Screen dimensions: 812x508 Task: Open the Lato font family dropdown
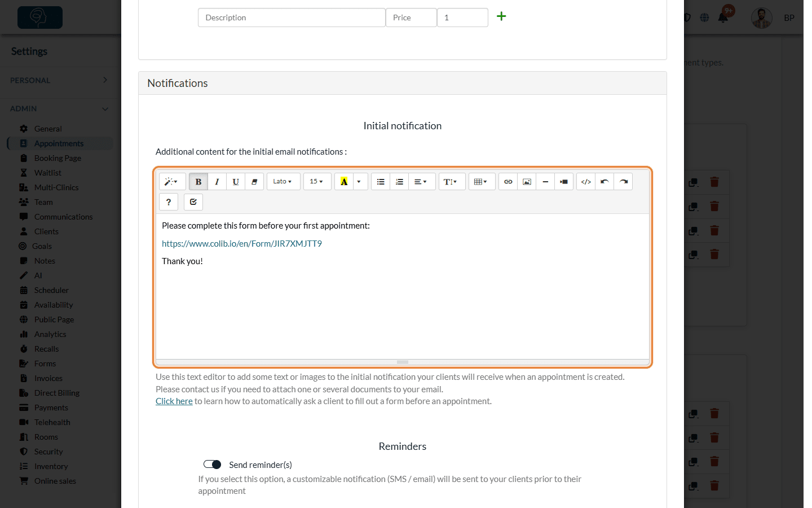283,182
